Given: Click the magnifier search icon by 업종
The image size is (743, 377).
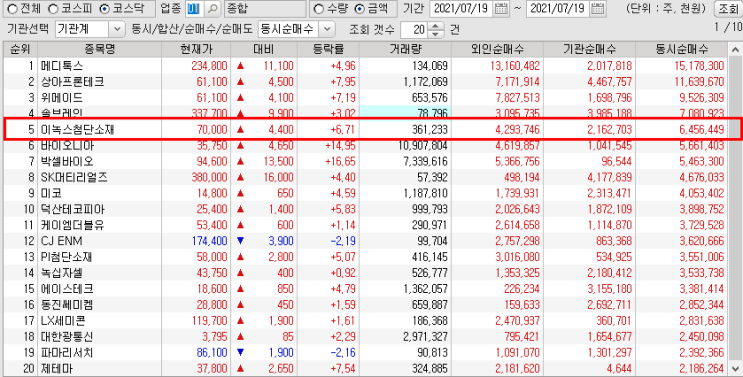Looking at the screenshot, I should tap(213, 9).
